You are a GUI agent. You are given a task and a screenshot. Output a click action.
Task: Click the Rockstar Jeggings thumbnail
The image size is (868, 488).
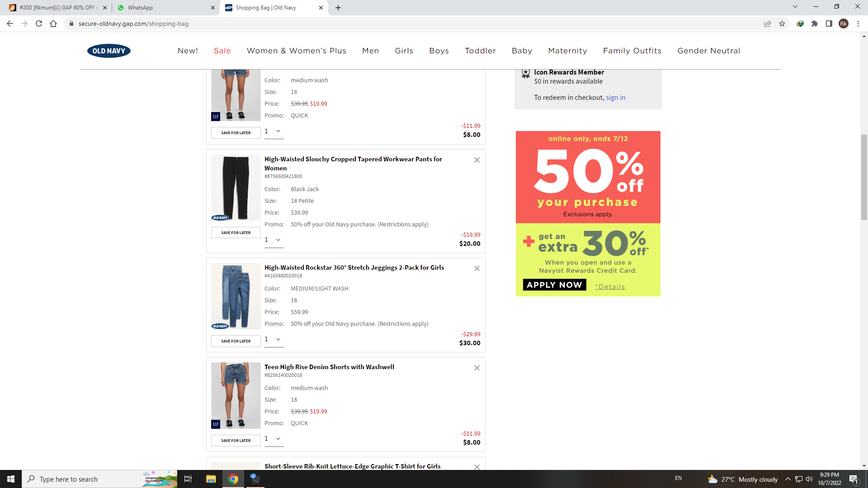[x=236, y=296]
